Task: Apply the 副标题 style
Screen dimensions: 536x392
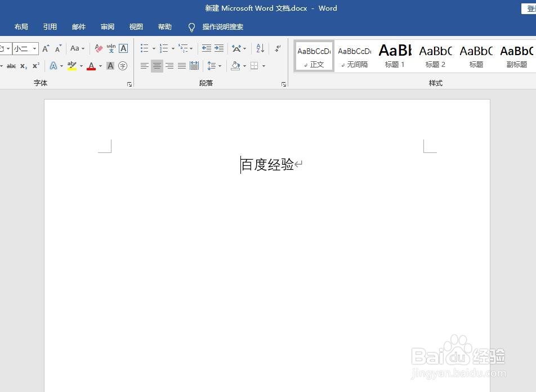Action: pos(516,56)
